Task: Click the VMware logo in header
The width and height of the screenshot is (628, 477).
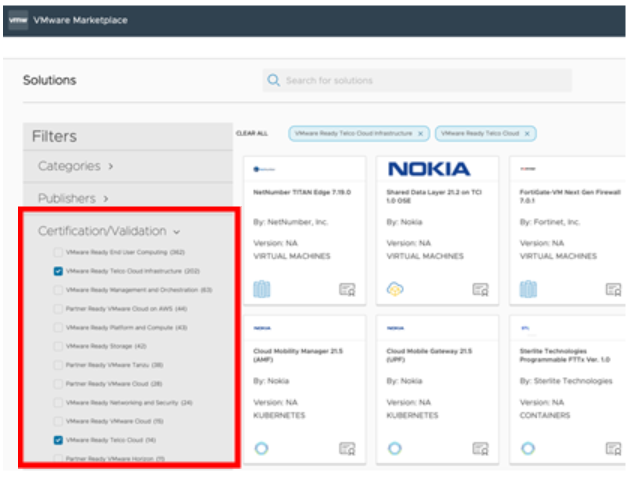Action: [x=17, y=20]
